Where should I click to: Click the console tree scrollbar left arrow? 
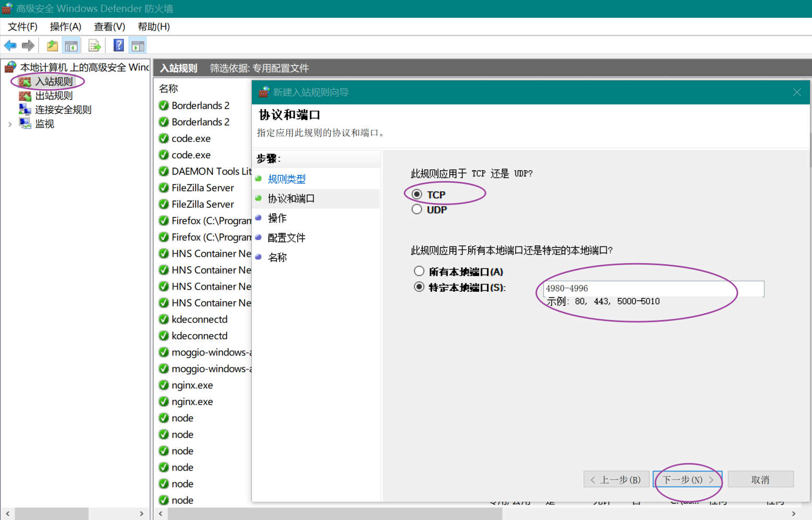7,514
